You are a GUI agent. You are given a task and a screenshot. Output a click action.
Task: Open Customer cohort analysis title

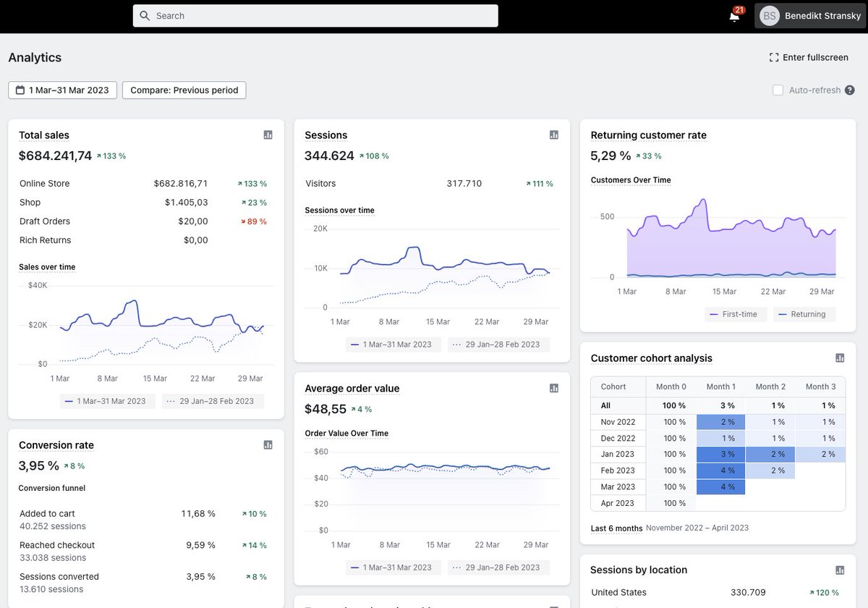tap(652, 358)
